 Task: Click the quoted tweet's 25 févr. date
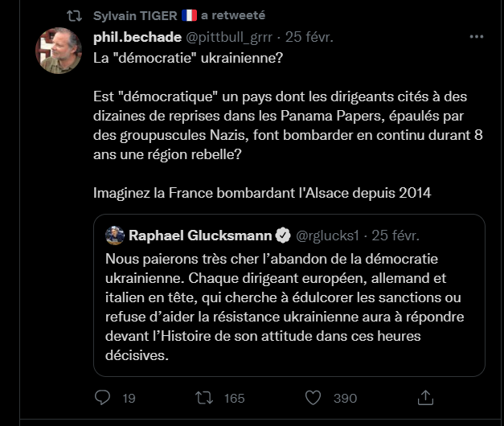pyautogui.click(x=395, y=236)
